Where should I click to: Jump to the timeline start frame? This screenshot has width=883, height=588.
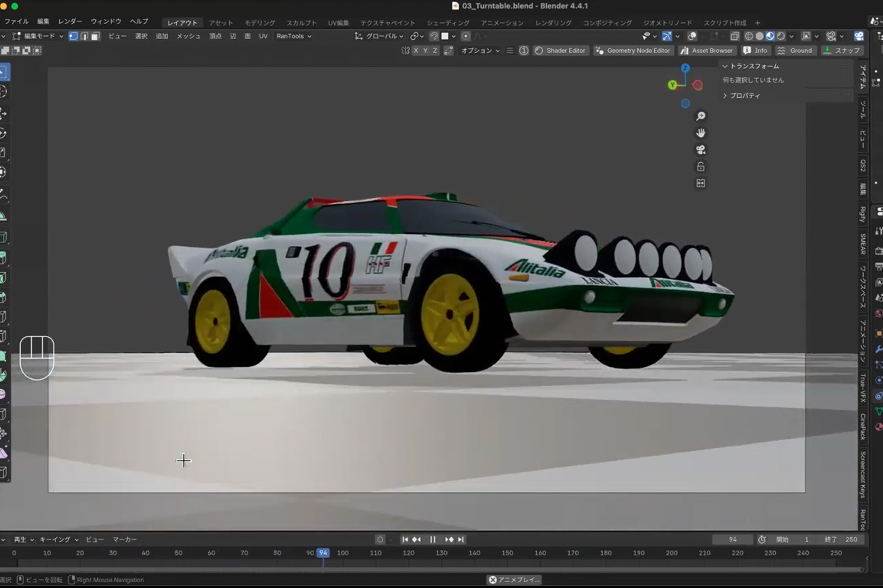[x=405, y=539]
